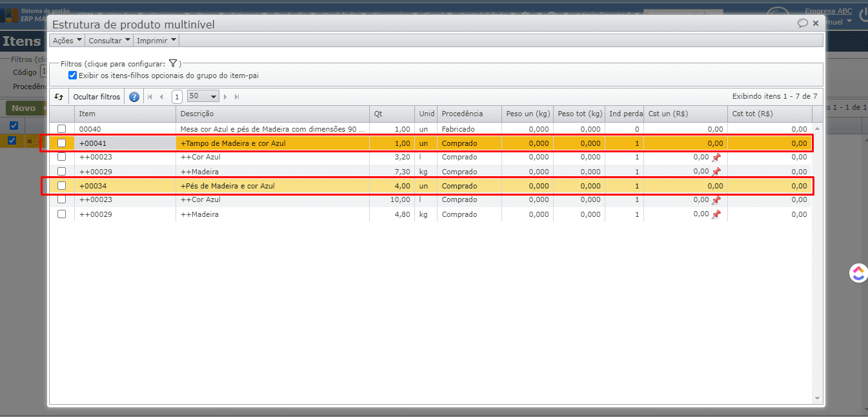Click Empresa ABC in the background header
Viewport: 868px width, 417px height.
[x=828, y=11]
